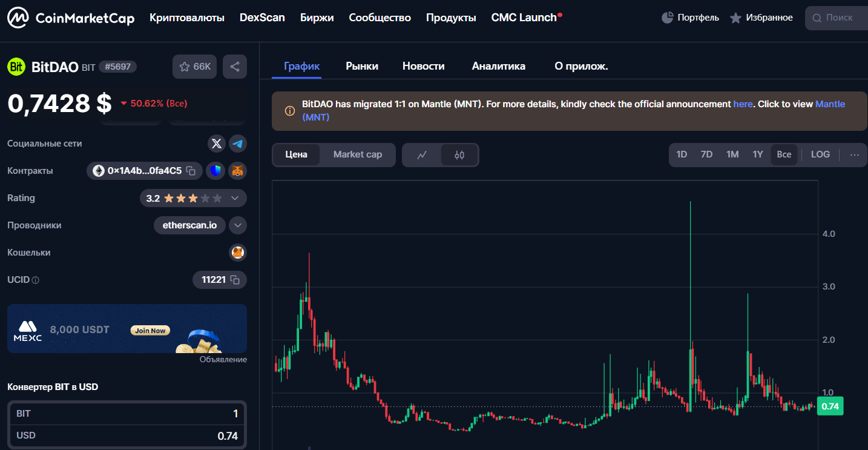
Task: Open Криптовалюты menu
Action: click(187, 18)
